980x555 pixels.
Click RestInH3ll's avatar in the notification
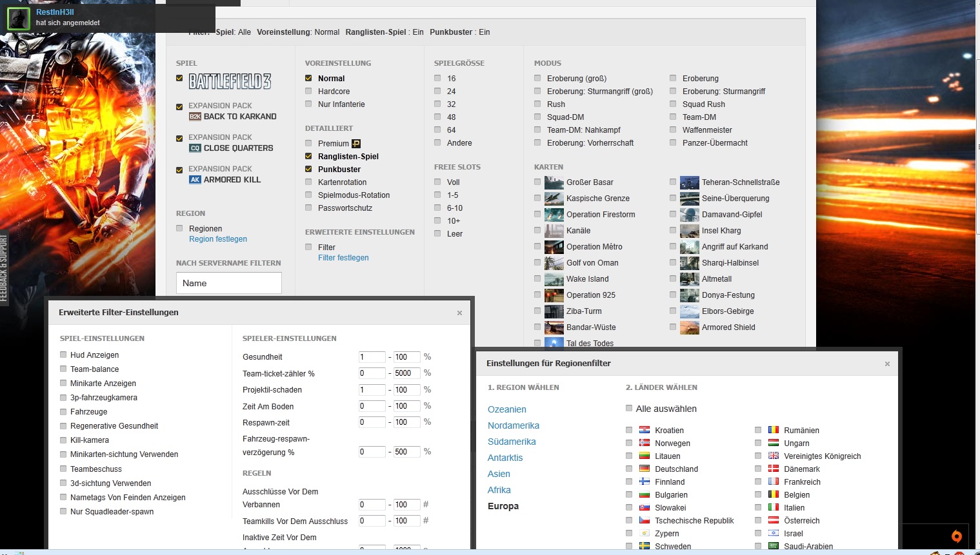coord(19,19)
